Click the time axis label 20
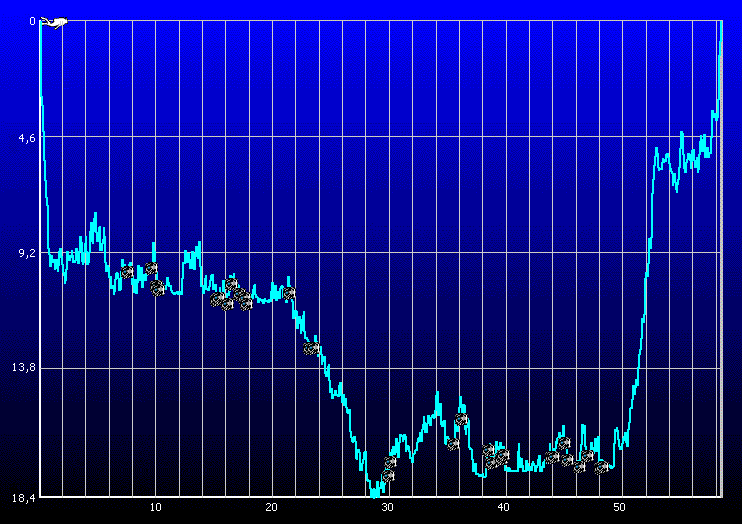 pos(271,507)
